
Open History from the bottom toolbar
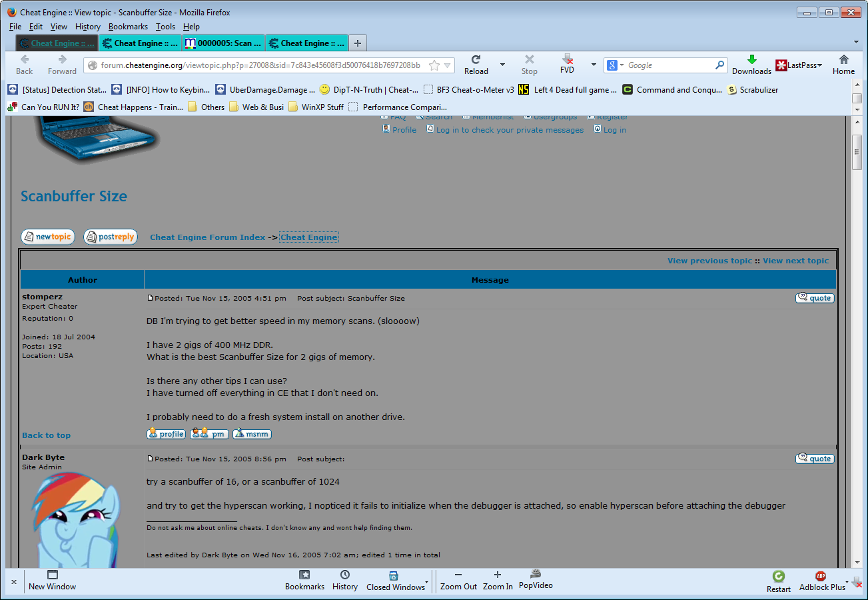(x=344, y=580)
